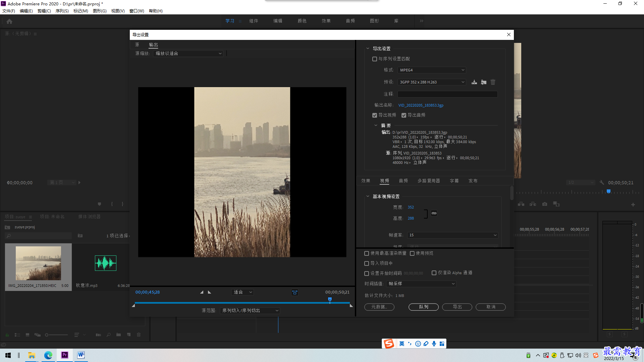Click the save preset icon
The width and height of the screenshot is (644, 362).
[474, 82]
